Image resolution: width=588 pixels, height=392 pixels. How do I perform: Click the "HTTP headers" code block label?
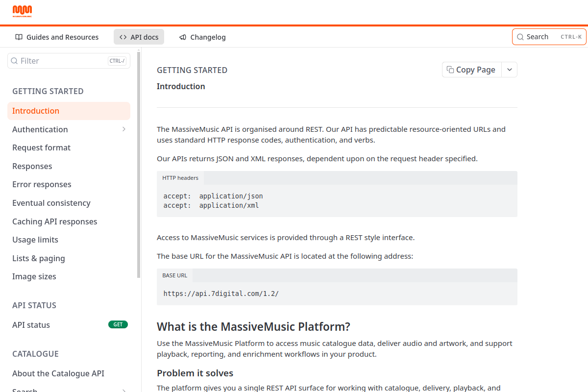pyautogui.click(x=180, y=178)
